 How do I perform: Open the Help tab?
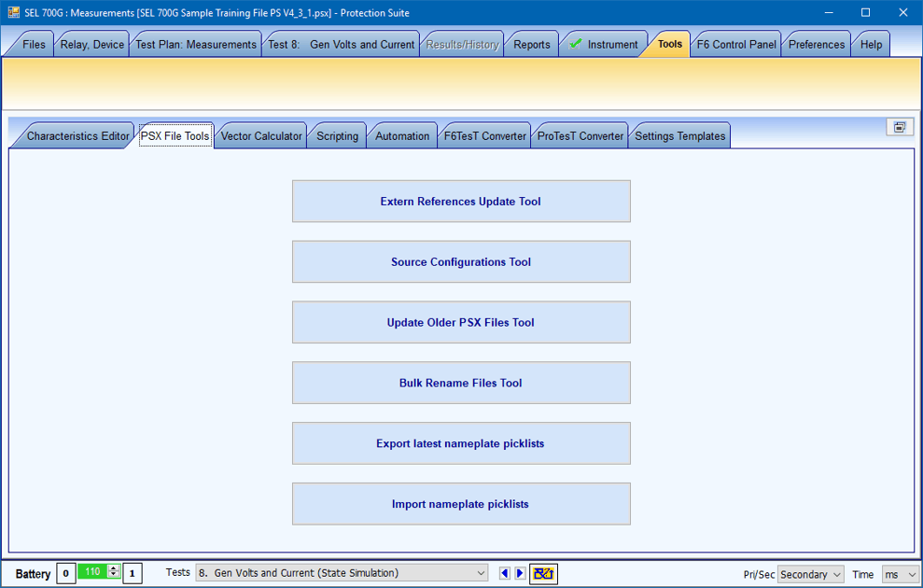coord(871,44)
